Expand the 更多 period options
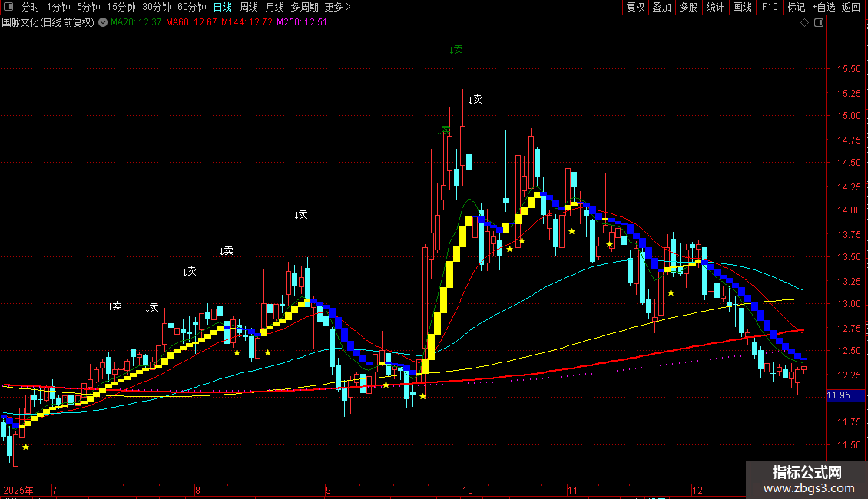Image resolution: width=868 pixels, height=499 pixels. (337, 7)
